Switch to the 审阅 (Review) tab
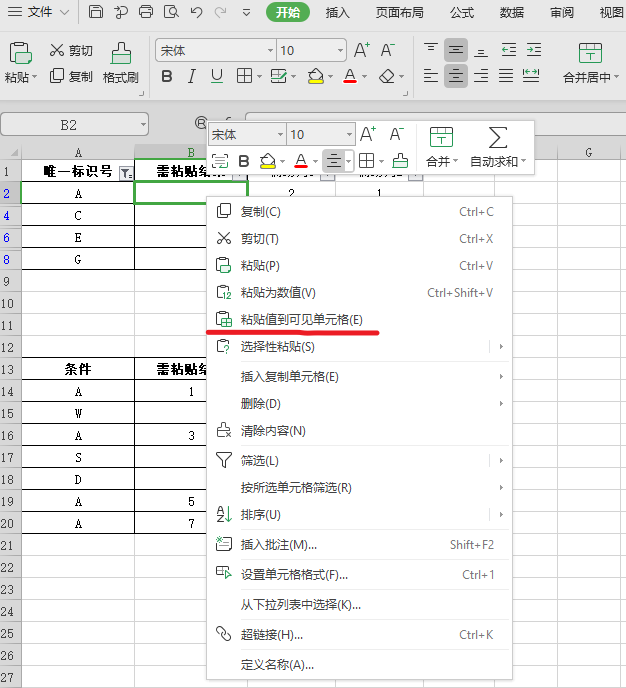This screenshot has height=688, width=626. (562, 12)
